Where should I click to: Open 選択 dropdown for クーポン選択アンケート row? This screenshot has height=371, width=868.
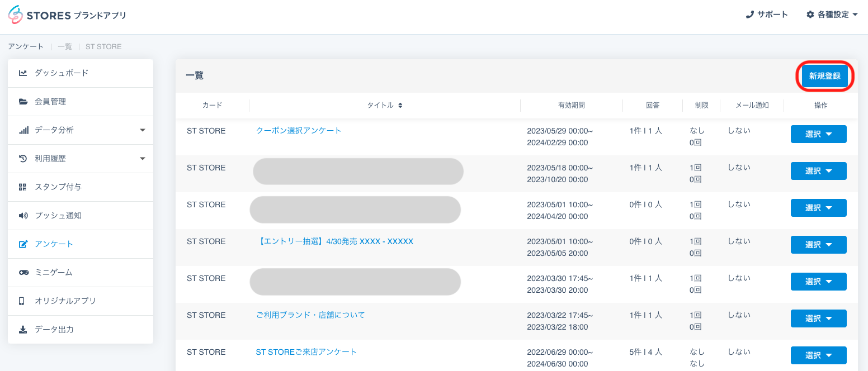point(818,134)
